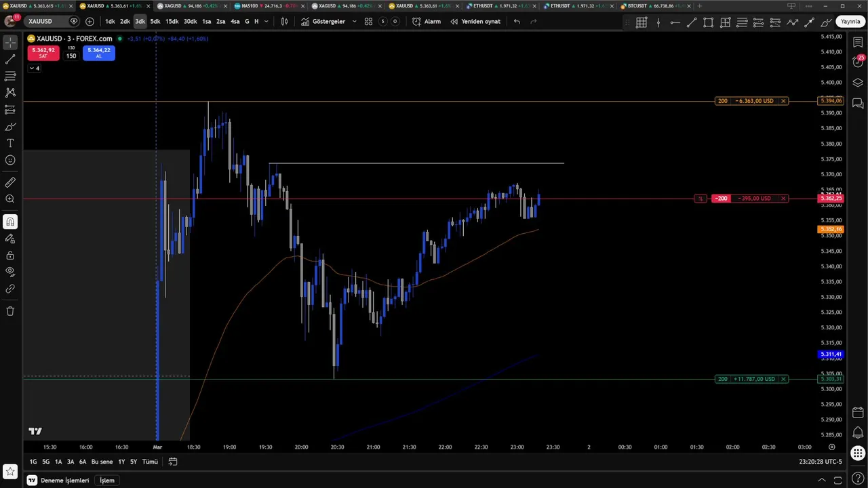Open the favorites star toolbar button
The height and width of the screenshot is (488, 868).
click(x=10, y=471)
